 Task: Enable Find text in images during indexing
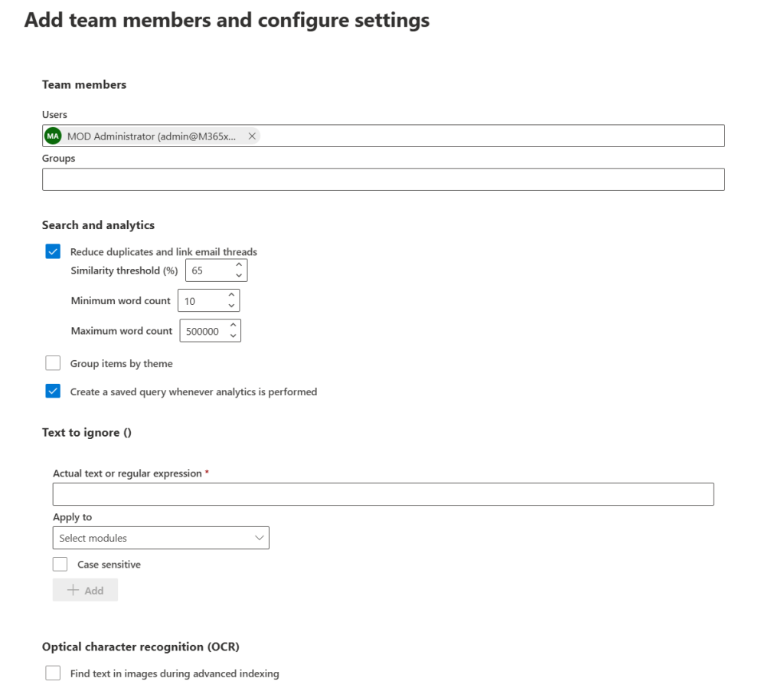coord(53,673)
